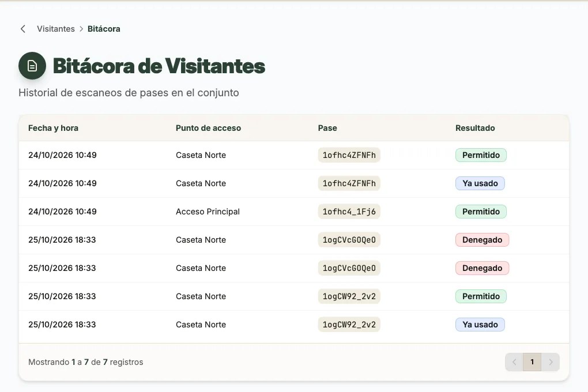Click date 24/10/2026 10:49 in 1ofhc4ZFNFh Ya usado row
This screenshot has width=588, height=392.
click(62, 183)
